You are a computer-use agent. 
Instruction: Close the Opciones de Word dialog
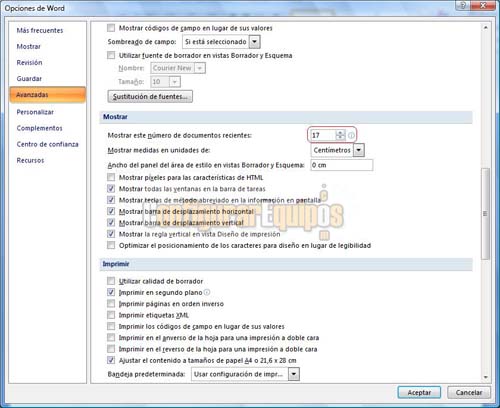483,6
